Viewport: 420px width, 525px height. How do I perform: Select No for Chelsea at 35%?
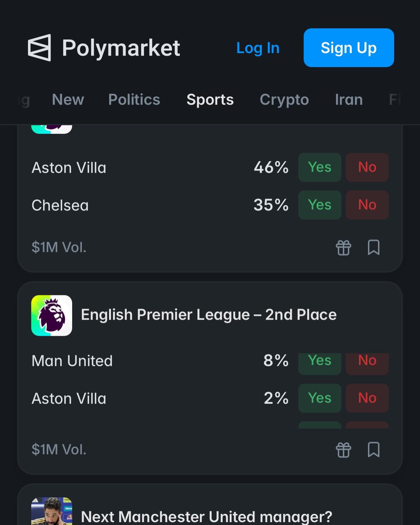[x=367, y=205]
